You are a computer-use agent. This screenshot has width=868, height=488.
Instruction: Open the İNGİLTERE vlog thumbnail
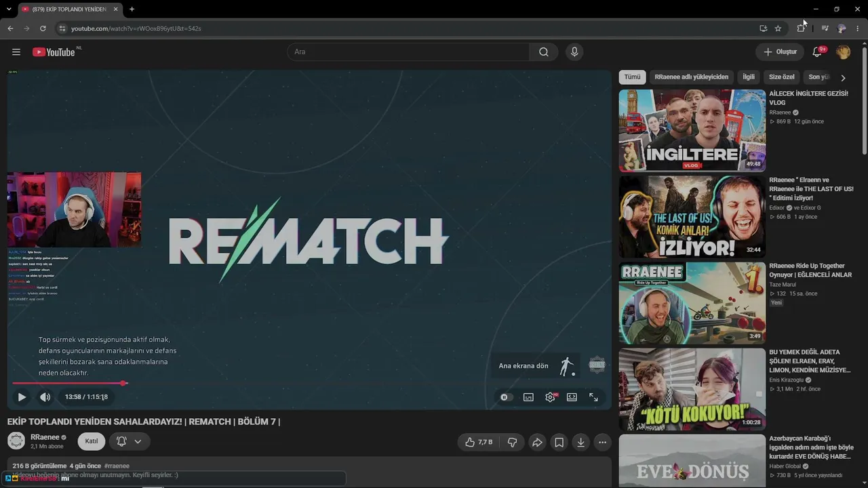[x=692, y=130]
